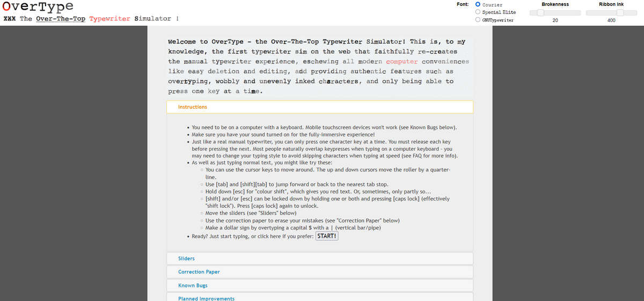This screenshot has height=301, width=644.
Task: Click the Brokenness value 20
Action: [x=555, y=20]
